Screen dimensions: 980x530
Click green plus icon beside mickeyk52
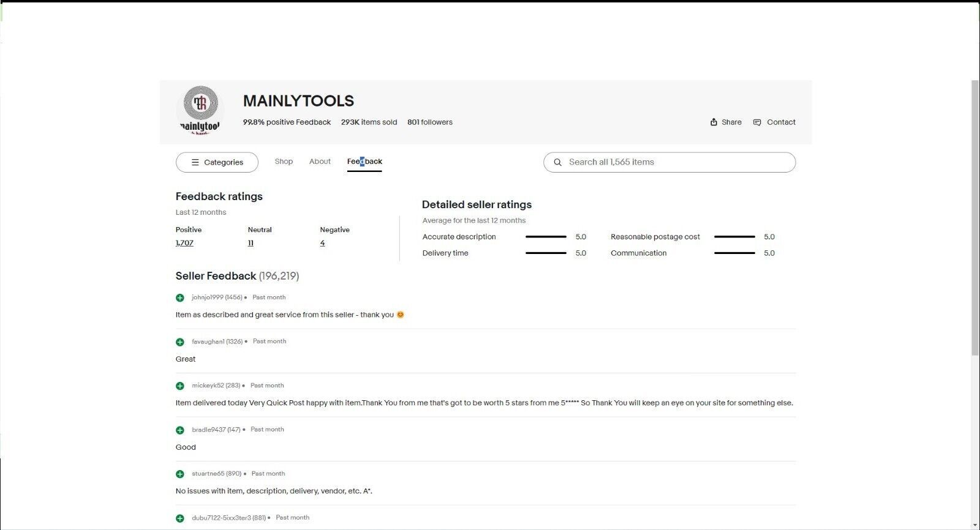(x=180, y=386)
